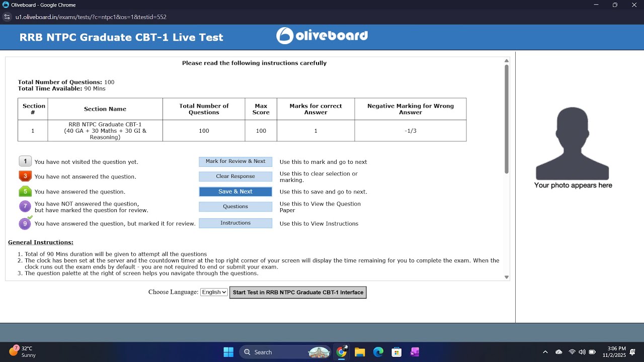
Task: Click the red 'not answered' status icon numbered 3
Action: [25, 176]
